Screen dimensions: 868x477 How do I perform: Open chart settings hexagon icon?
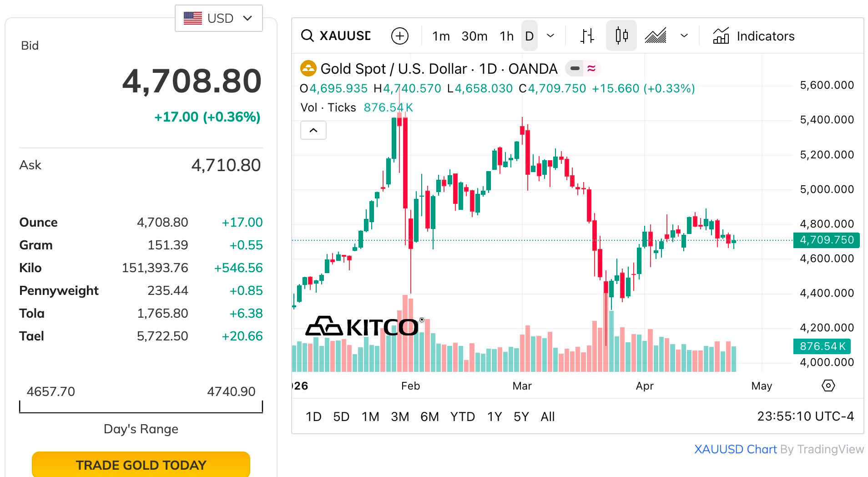point(828,386)
